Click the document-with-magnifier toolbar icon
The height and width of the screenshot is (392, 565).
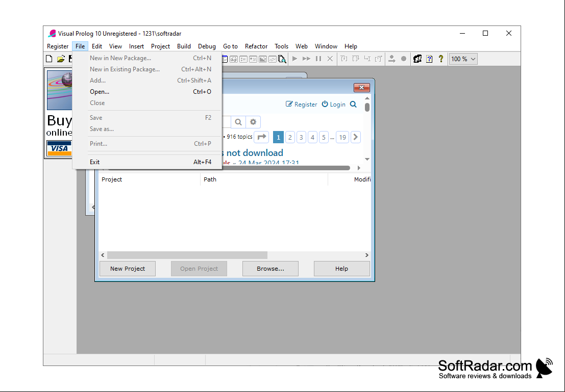click(x=282, y=59)
